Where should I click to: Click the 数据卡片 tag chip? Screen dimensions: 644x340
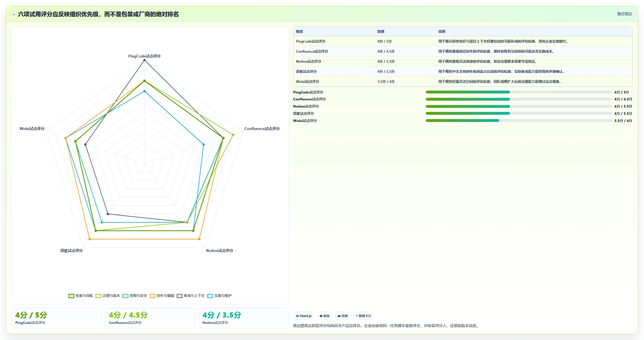coord(364,316)
